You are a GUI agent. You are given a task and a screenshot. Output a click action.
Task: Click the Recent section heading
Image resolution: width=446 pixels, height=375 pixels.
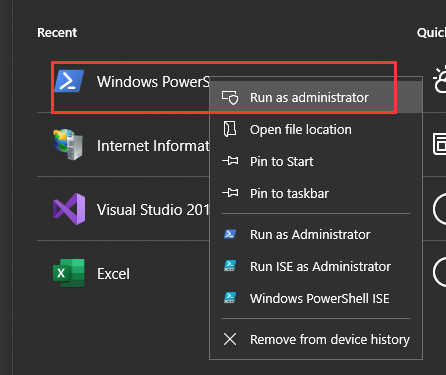click(x=57, y=32)
